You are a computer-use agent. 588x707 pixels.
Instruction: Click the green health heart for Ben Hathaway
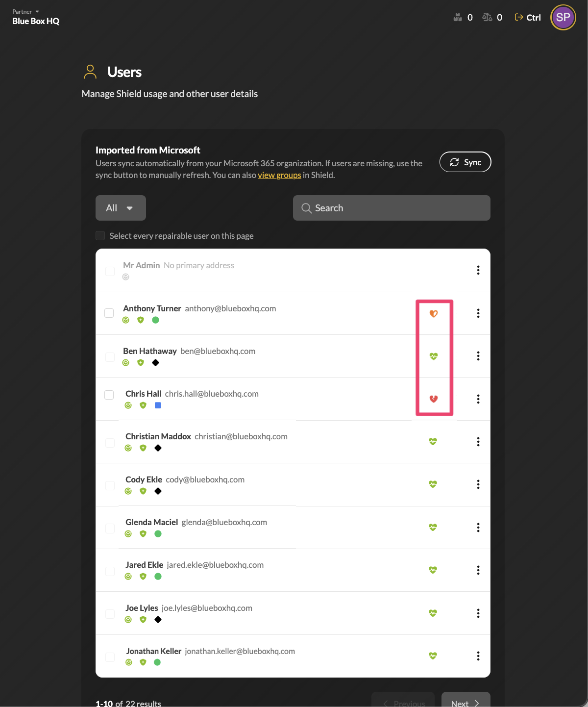(x=434, y=356)
